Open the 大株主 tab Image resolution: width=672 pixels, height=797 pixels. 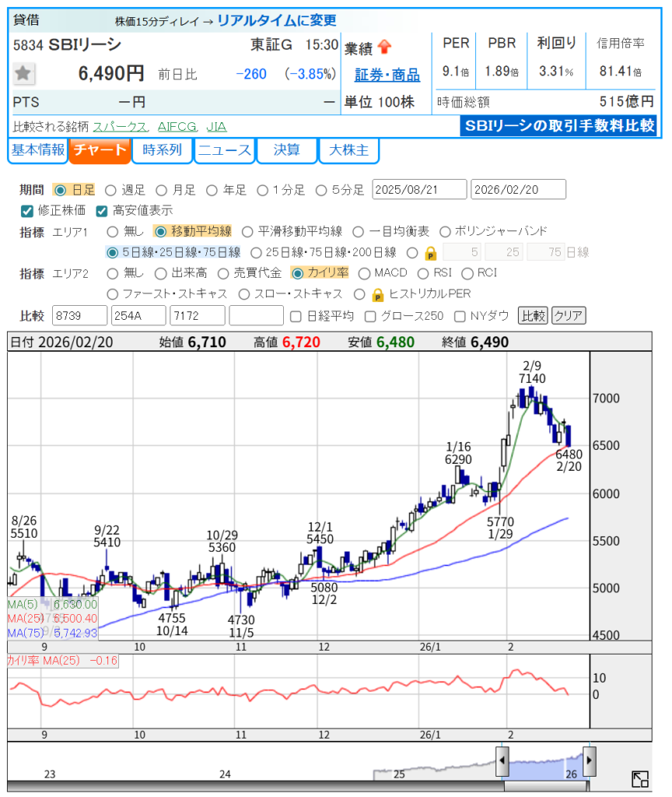coord(348,151)
